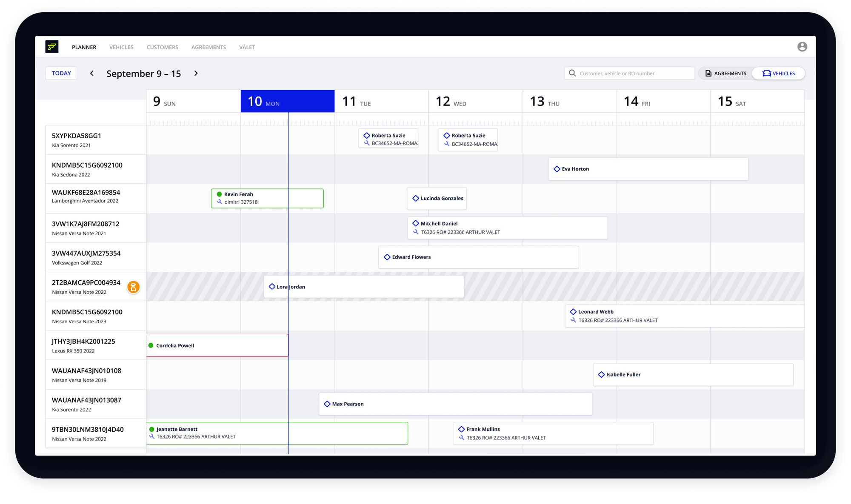The image size is (851, 504).
Task: Go to previous week with left chevron
Action: point(92,73)
